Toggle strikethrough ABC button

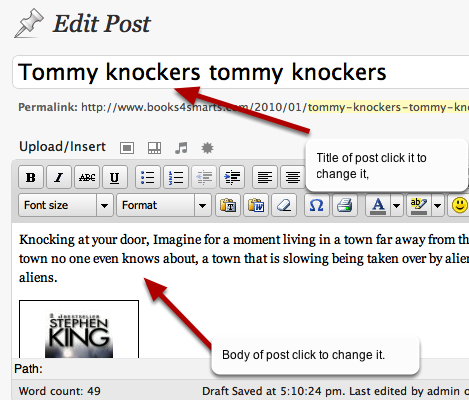coord(87,177)
